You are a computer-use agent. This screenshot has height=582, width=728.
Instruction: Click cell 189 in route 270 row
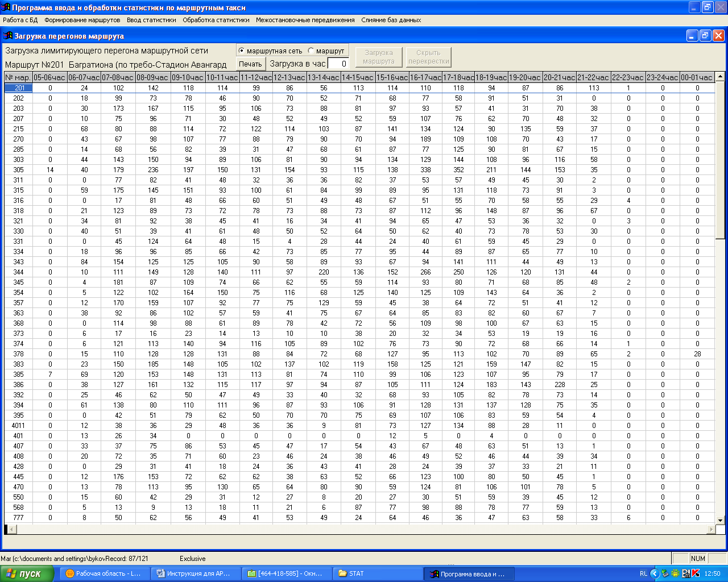tap(426, 139)
